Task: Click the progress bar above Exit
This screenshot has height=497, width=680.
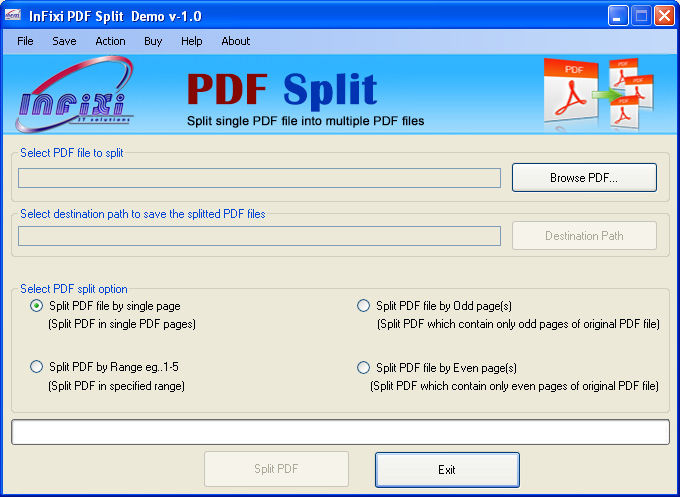Action: click(340, 432)
